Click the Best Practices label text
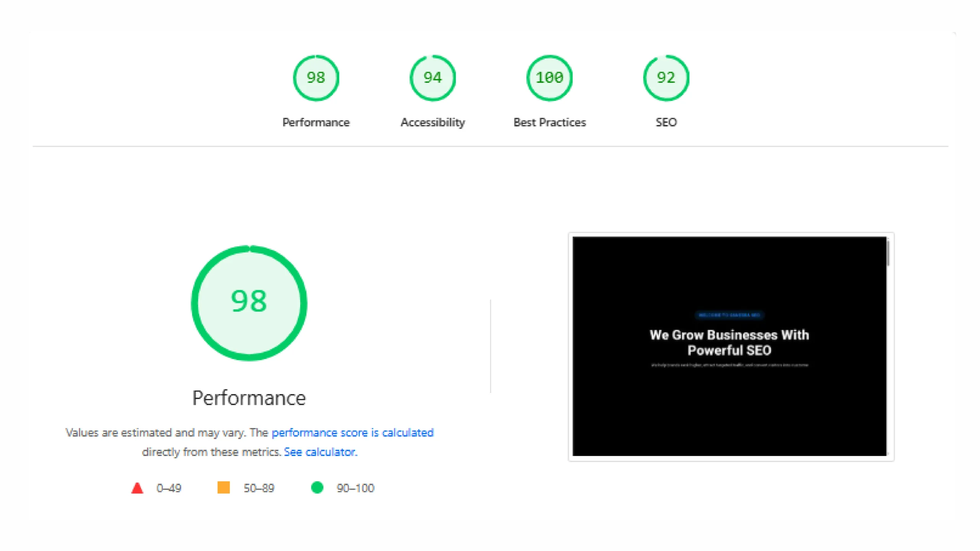The height and width of the screenshot is (551, 980). pyautogui.click(x=549, y=122)
